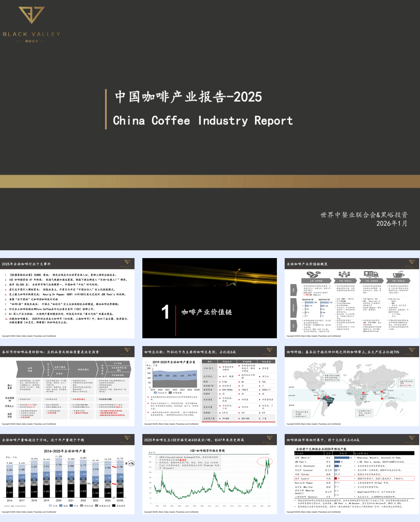Open the 咖啡种植 五大产区 world map slide
This screenshot has height=522, width=420.
(x=352, y=386)
